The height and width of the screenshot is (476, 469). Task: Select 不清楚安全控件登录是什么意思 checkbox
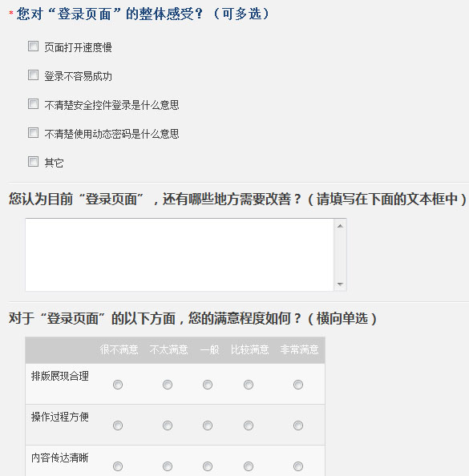coord(33,104)
